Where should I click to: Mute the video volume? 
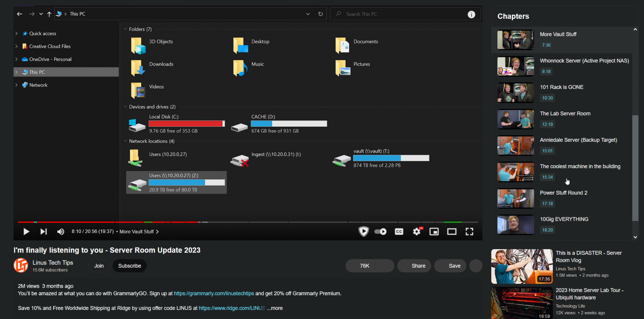[x=61, y=232]
